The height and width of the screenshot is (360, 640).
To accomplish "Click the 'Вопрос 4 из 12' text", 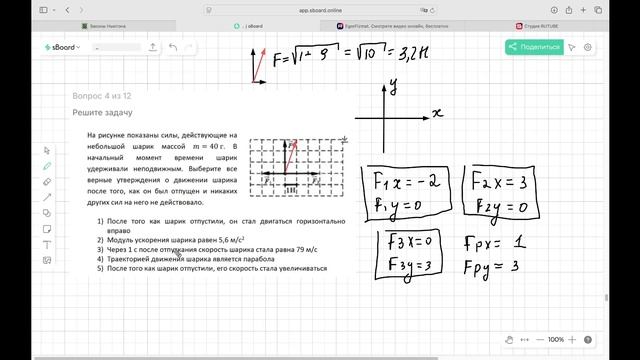I will tap(102, 96).
